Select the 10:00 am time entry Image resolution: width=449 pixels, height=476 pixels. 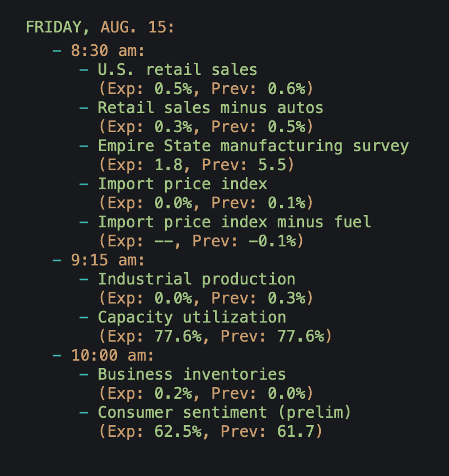point(113,355)
